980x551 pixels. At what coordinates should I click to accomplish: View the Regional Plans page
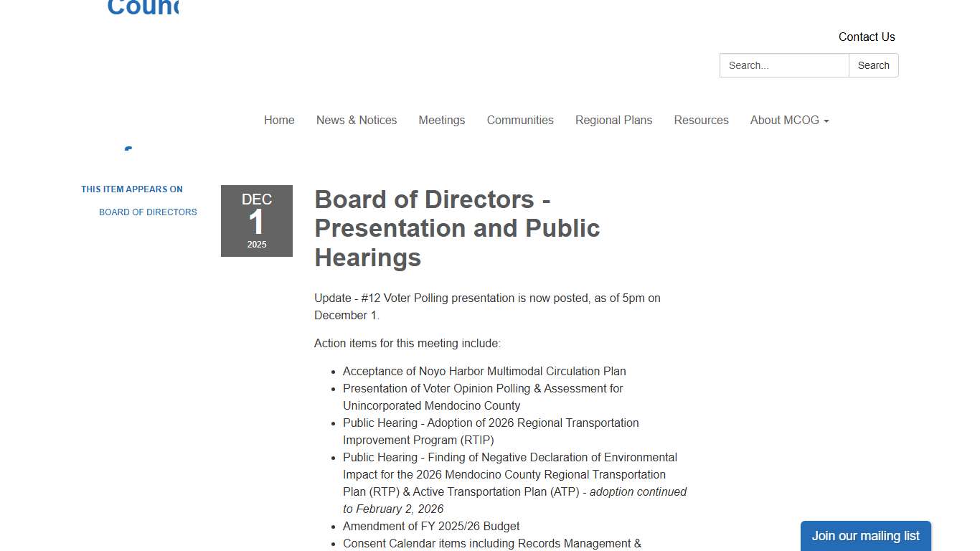[613, 120]
